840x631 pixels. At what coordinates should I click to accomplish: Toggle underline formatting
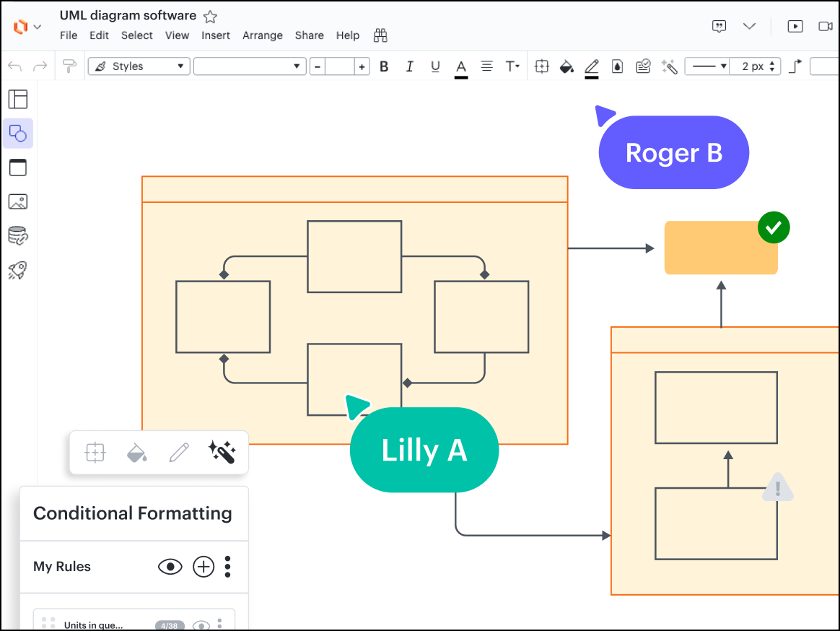(435, 66)
